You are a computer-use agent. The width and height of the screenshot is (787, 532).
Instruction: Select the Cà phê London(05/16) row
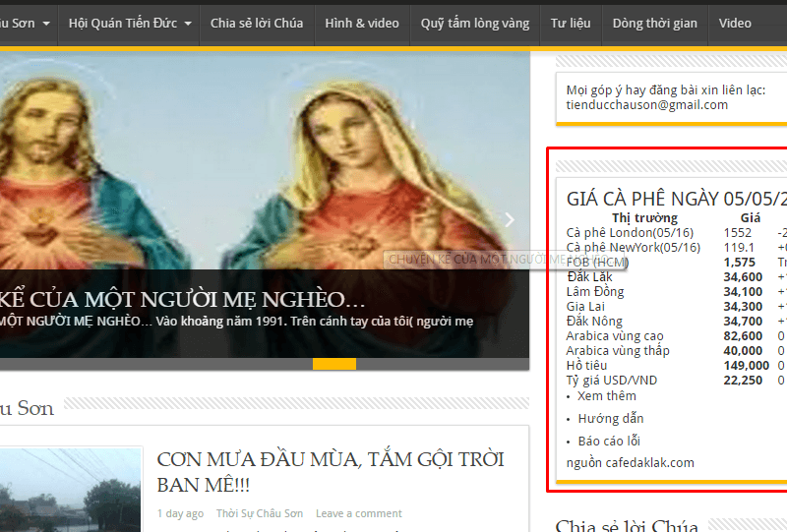676,233
